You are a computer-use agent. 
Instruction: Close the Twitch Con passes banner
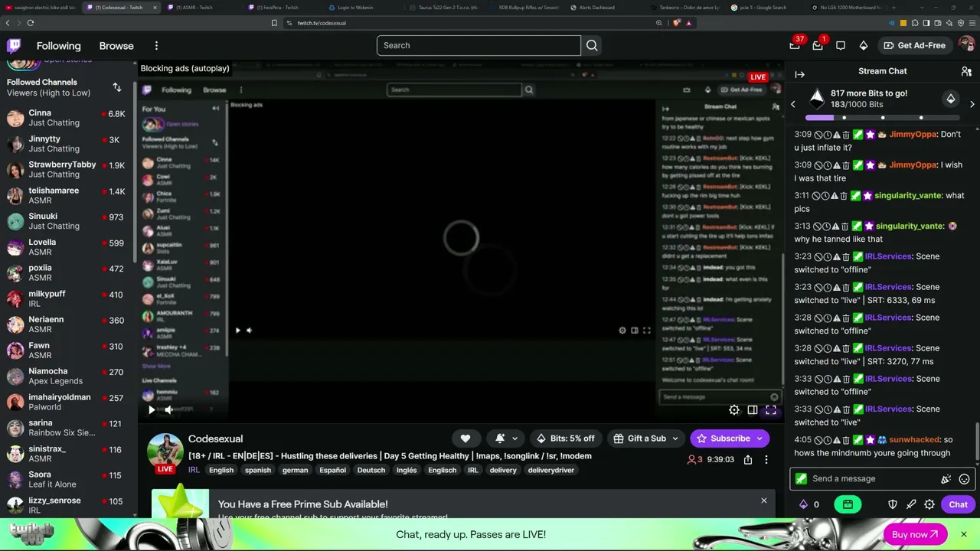point(964,534)
